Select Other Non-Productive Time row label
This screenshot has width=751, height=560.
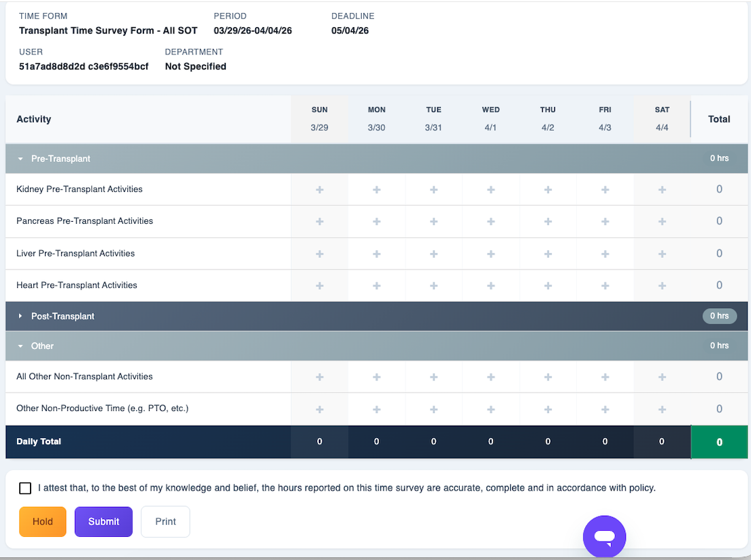103,408
